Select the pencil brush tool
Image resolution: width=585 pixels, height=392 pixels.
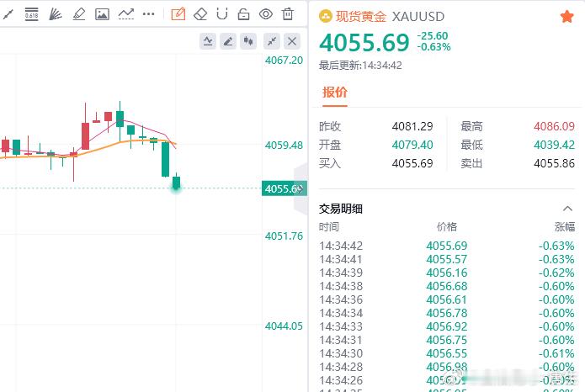79,14
